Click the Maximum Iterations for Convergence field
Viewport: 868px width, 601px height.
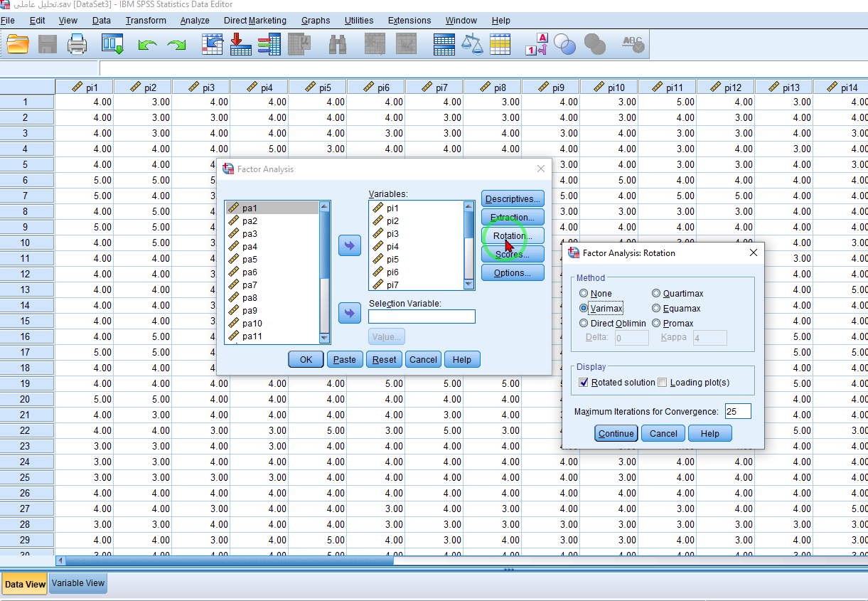point(737,412)
